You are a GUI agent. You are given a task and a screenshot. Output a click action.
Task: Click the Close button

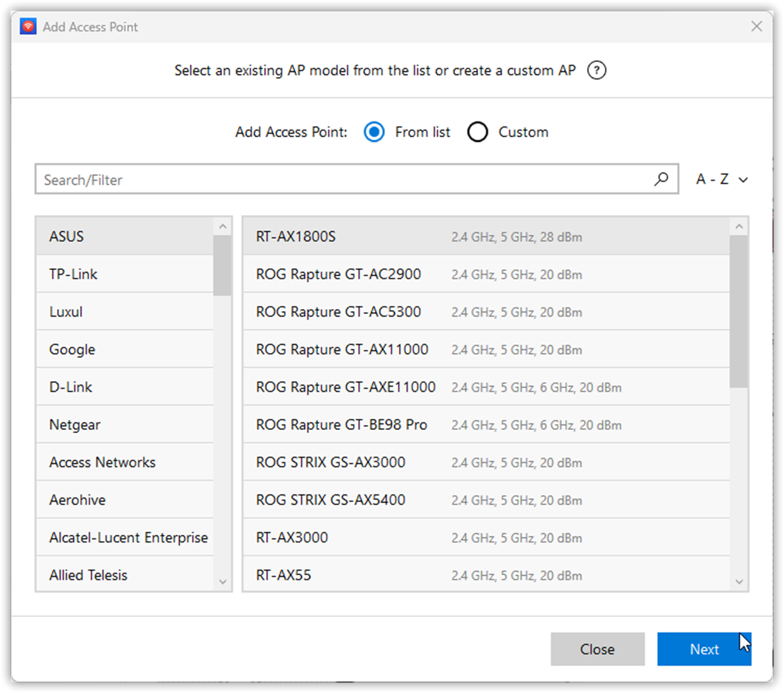click(x=597, y=649)
